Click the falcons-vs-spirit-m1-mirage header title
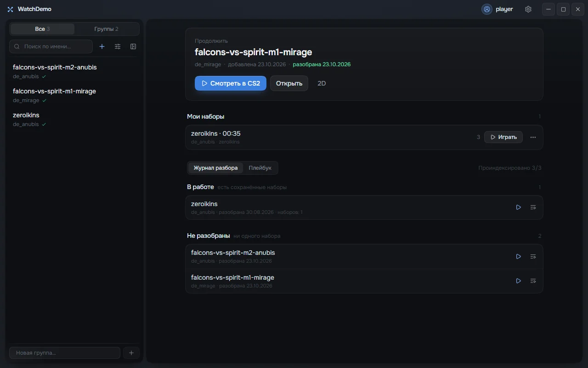Viewport: 588px width, 368px height. click(253, 52)
